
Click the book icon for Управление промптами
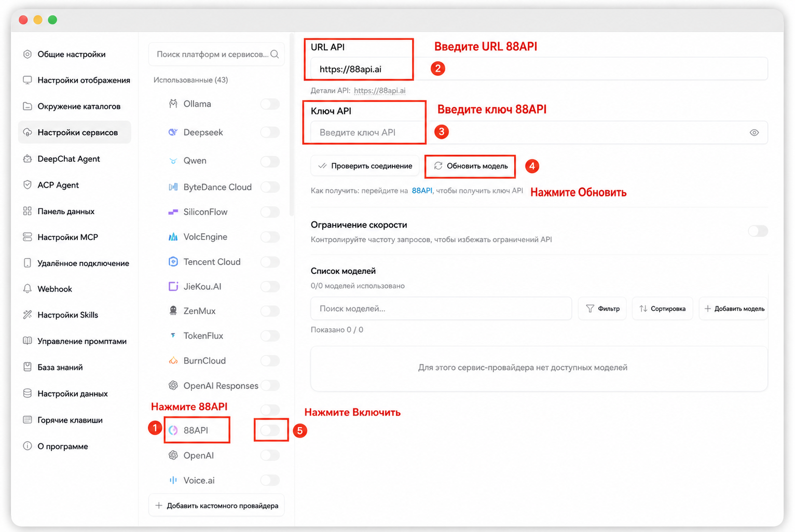point(28,341)
